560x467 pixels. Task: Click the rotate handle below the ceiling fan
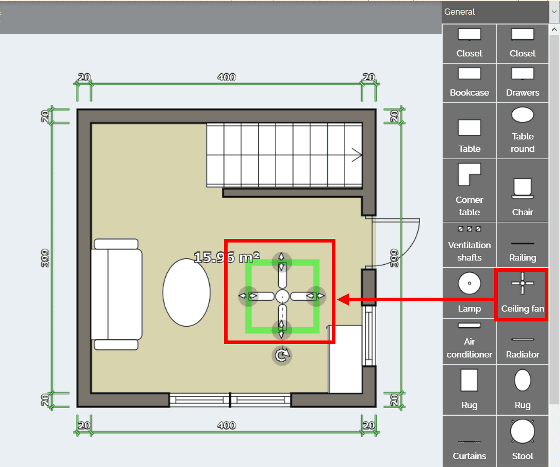click(282, 356)
